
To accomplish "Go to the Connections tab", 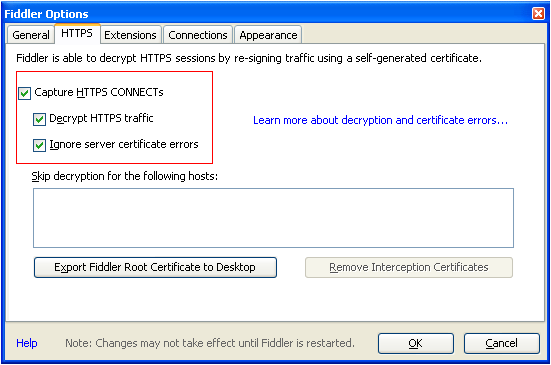I will coord(198,35).
